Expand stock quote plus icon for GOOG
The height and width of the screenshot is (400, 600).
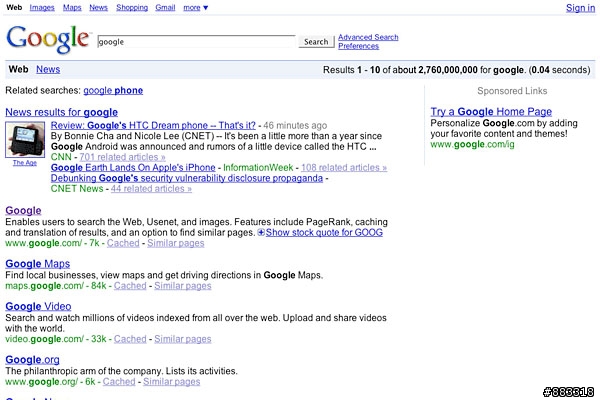(261, 232)
